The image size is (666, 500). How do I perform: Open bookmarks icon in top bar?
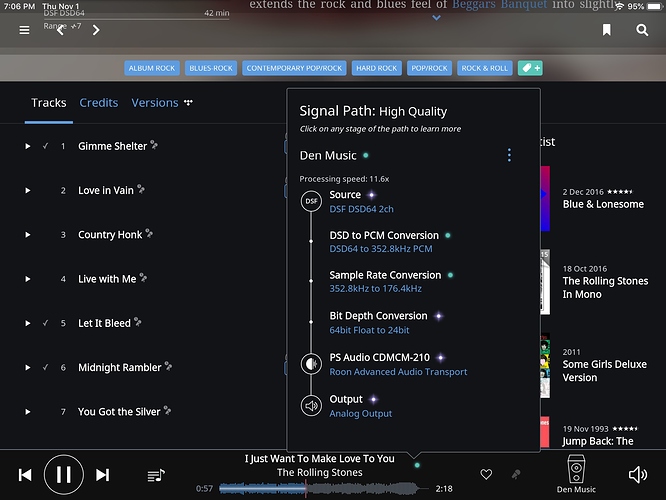point(607,30)
